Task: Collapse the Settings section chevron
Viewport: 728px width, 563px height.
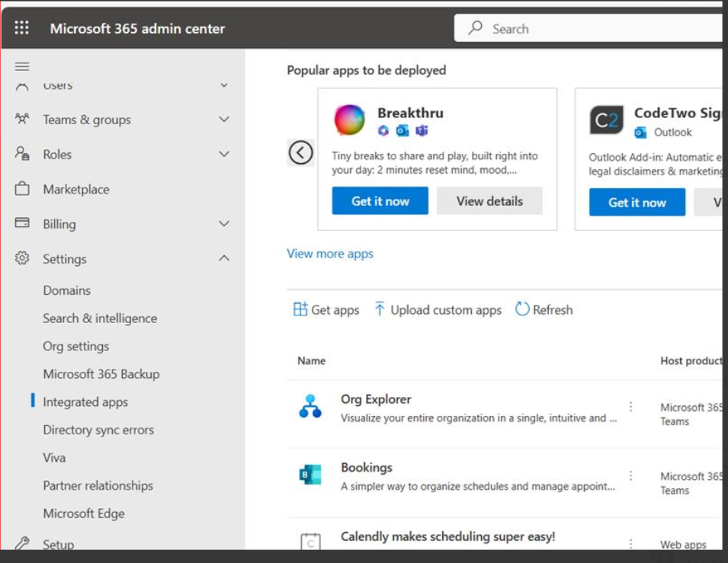Action: [x=224, y=258]
